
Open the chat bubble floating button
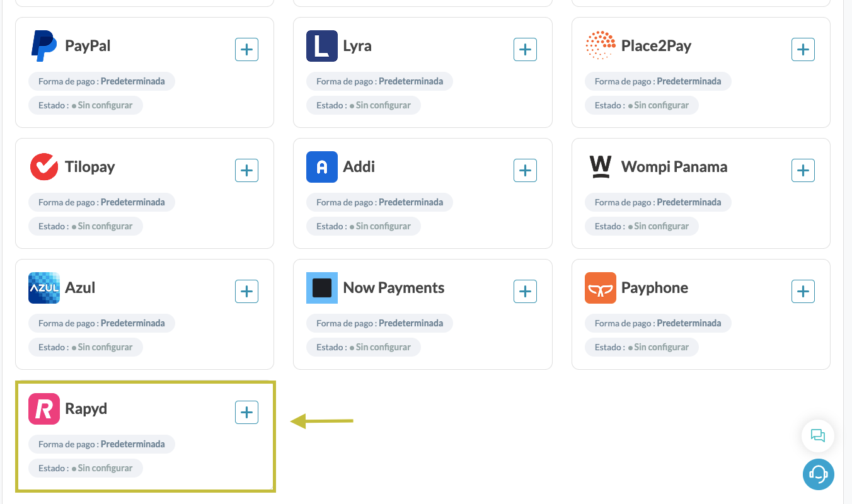(818, 435)
